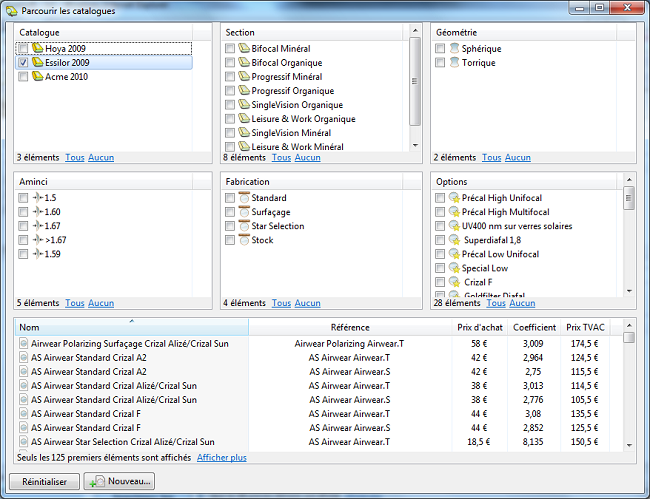Click the Tous link under Fabrication

click(281, 303)
